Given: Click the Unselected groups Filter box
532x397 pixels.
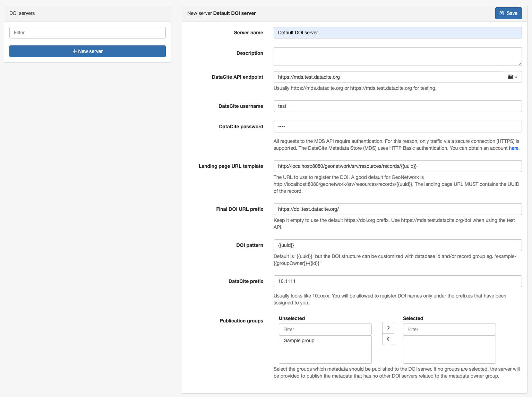Looking at the screenshot, I should [325, 329].
